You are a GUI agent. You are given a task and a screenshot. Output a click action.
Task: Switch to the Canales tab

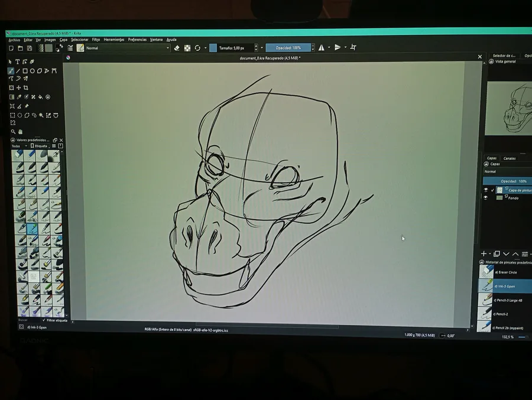point(510,158)
